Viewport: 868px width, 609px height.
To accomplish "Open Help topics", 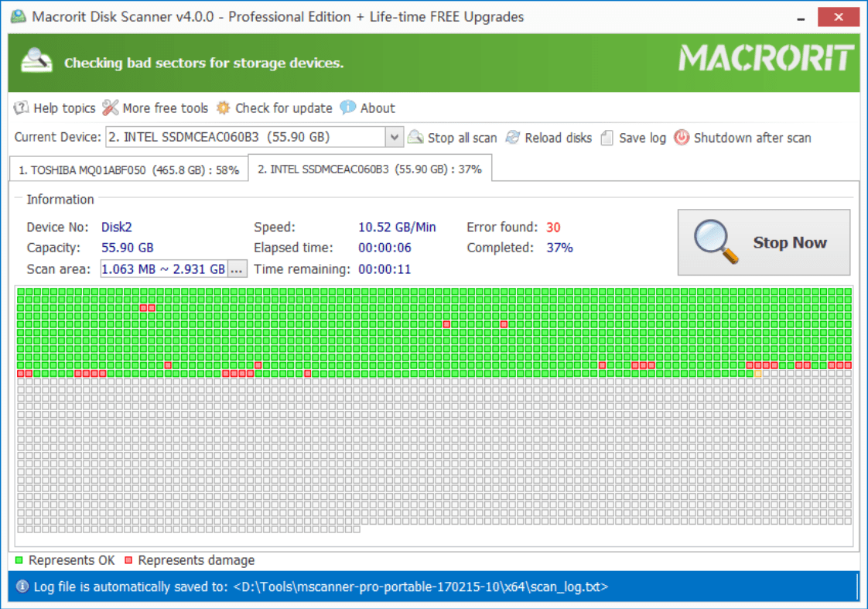I will pyautogui.click(x=62, y=108).
